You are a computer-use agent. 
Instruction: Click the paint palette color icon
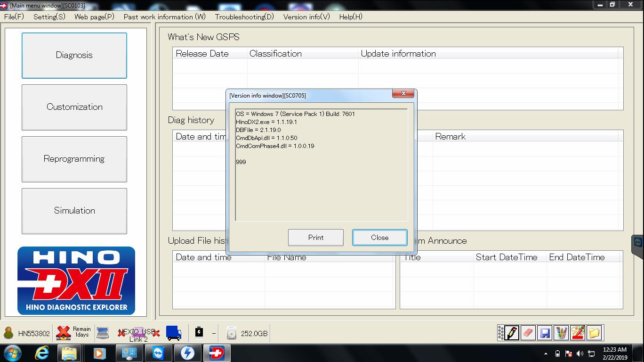578,333
